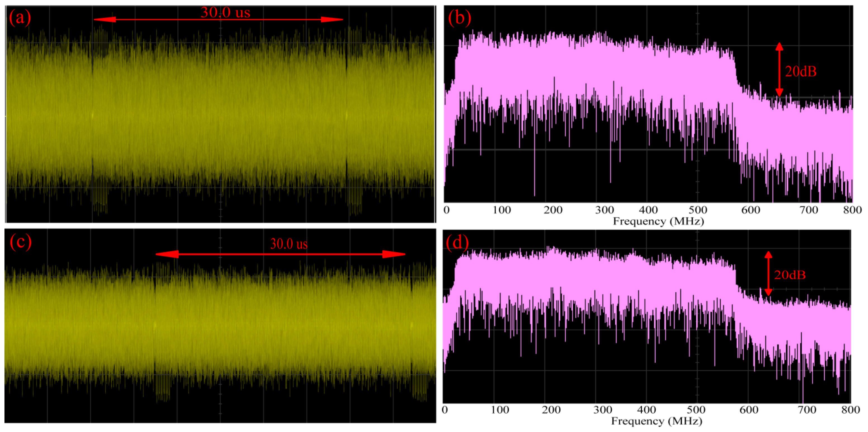This screenshot has height=432, width=868.
Task: Click the 800 tick label below panel (b)
Action: point(852,210)
